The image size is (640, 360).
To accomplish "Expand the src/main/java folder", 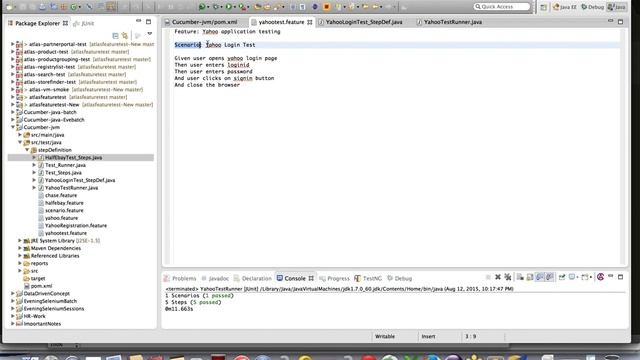I will pos(20,135).
